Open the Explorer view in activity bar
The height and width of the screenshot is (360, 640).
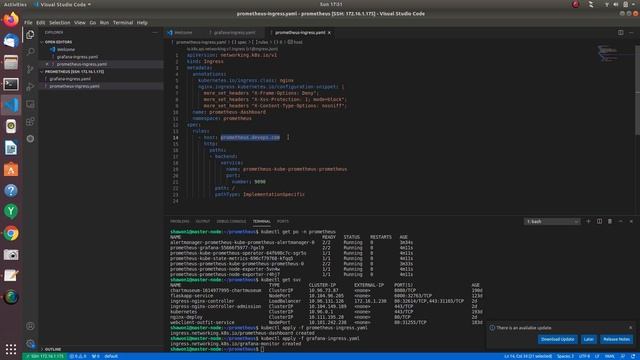click(x=30, y=35)
